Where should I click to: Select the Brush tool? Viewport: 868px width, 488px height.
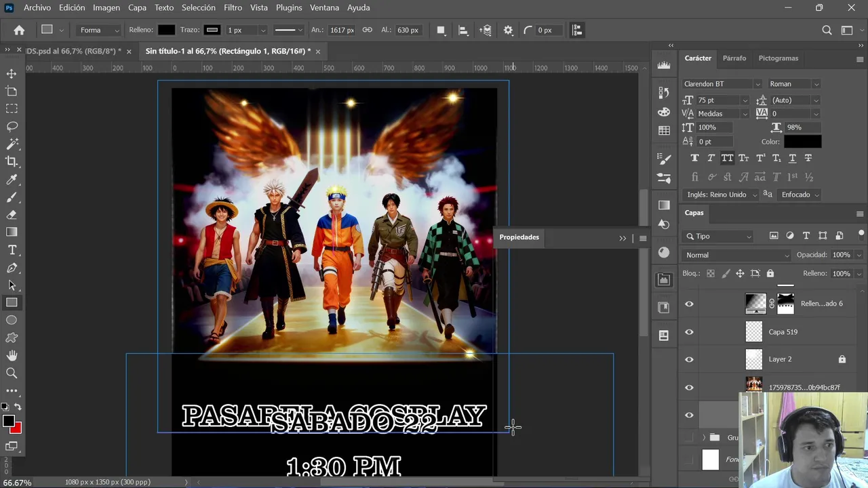tap(12, 197)
